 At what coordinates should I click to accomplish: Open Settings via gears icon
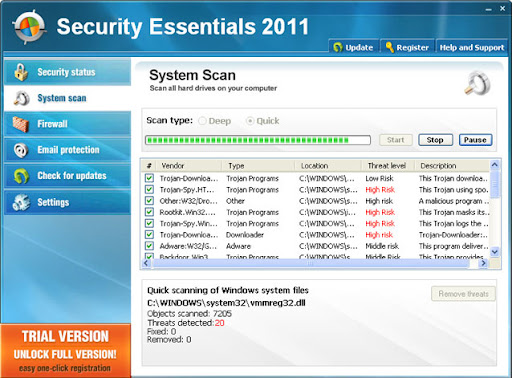click(x=21, y=202)
